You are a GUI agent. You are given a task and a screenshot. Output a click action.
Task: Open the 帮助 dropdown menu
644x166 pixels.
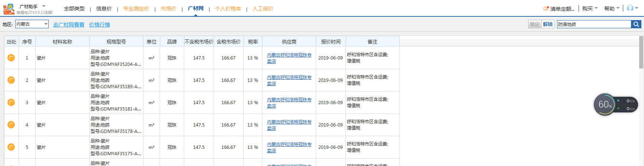[612, 9]
